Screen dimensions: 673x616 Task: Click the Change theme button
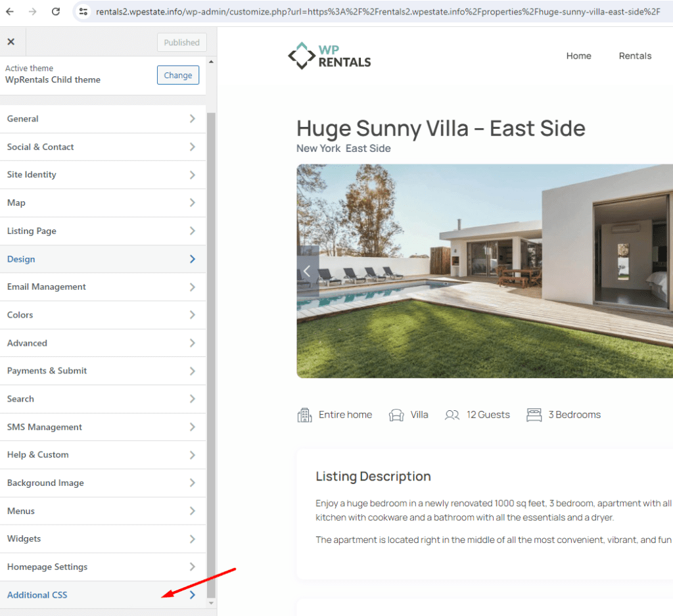178,75
